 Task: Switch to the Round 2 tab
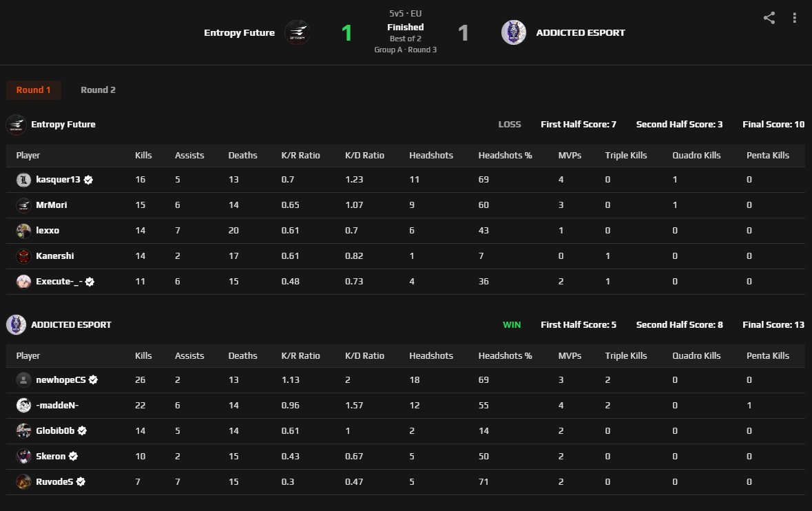pyautogui.click(x=98, y=90)
